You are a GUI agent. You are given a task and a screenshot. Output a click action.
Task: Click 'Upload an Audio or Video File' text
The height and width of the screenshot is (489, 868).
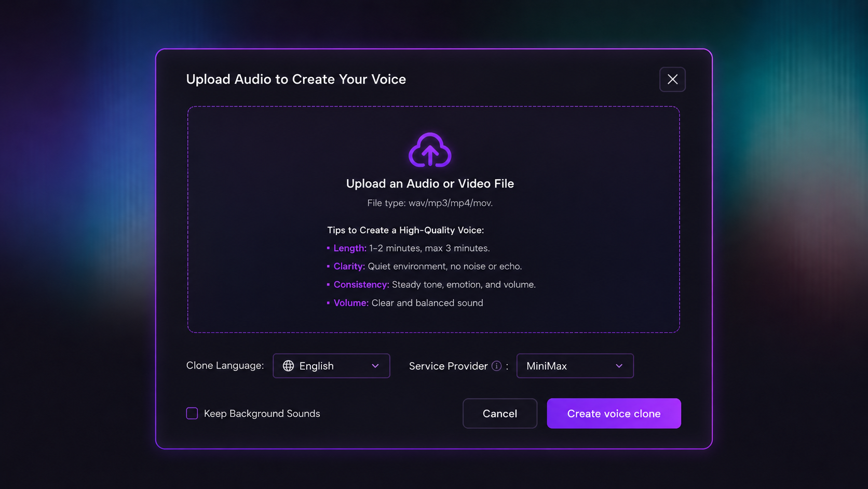430,183
